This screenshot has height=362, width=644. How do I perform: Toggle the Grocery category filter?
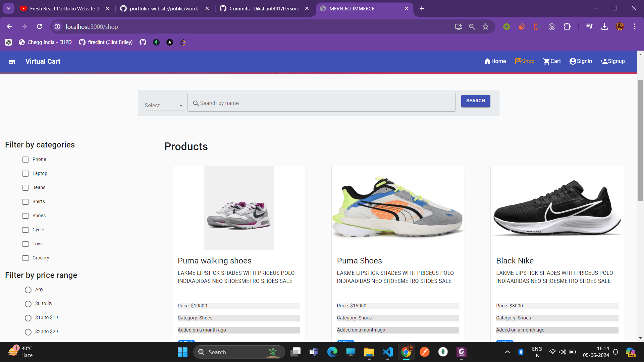25,258
